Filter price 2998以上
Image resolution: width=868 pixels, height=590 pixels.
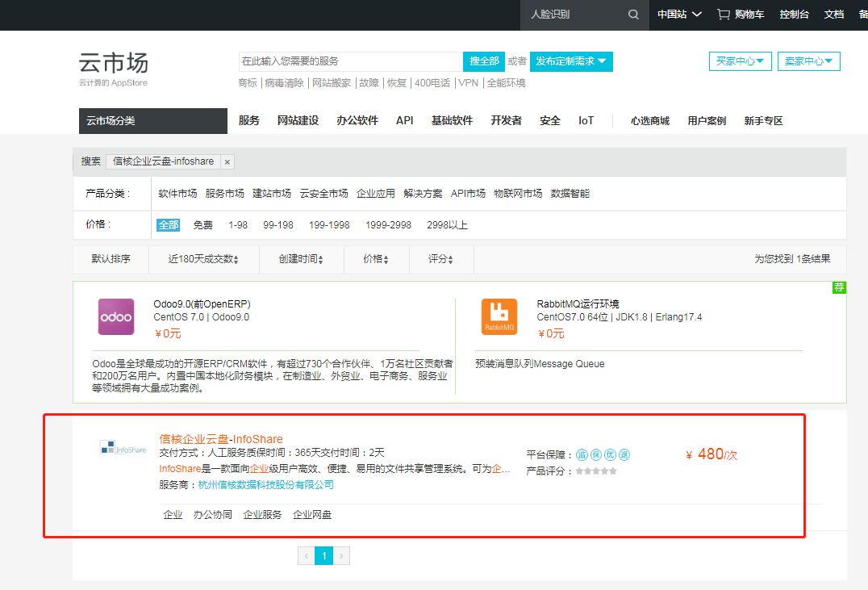pos(447,225)
